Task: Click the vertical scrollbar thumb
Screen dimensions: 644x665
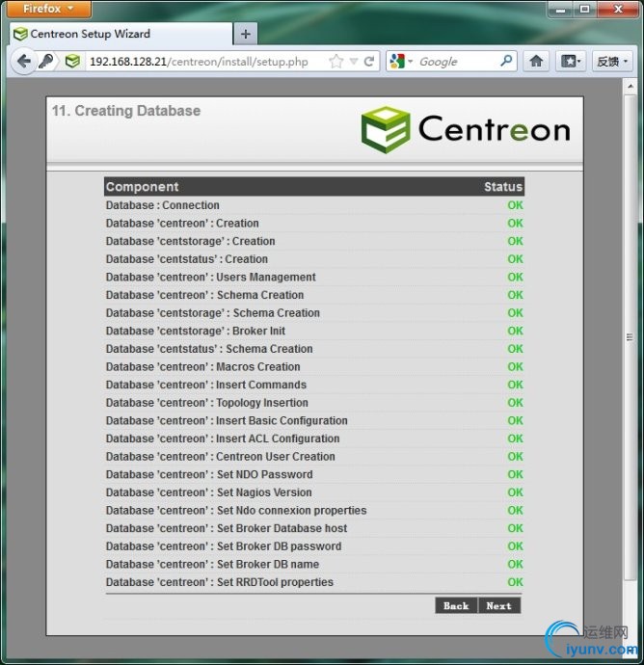Action: (x=631, y=337)
